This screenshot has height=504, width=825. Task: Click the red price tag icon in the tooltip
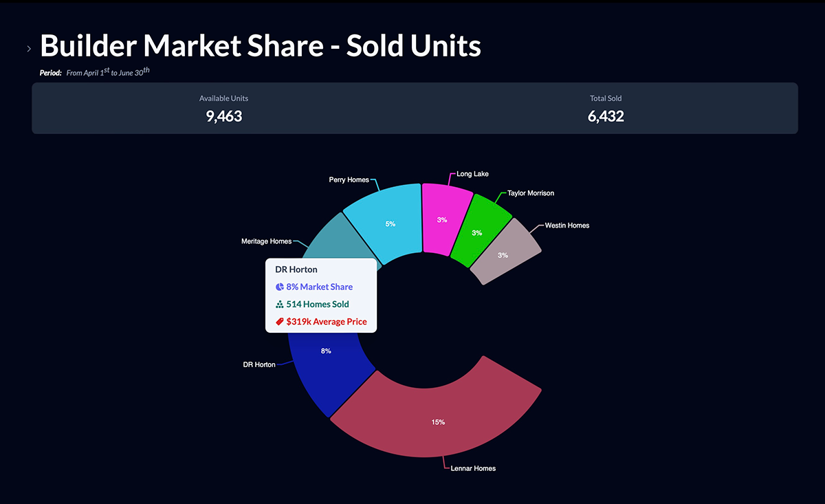tap(280, 321)
